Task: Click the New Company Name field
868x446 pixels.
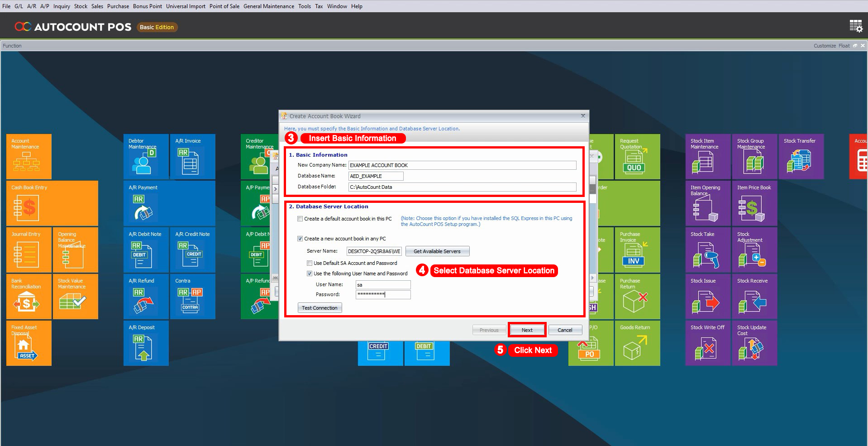Action: click(462, 165)
